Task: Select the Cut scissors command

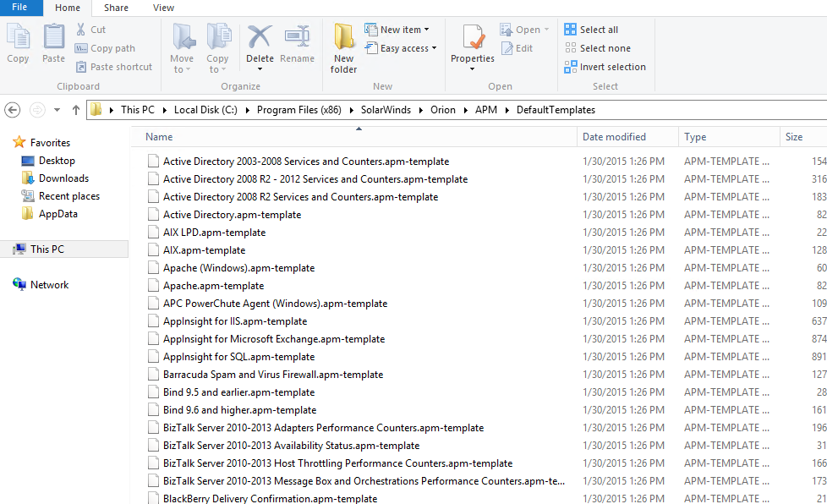Action: point(90,30)
